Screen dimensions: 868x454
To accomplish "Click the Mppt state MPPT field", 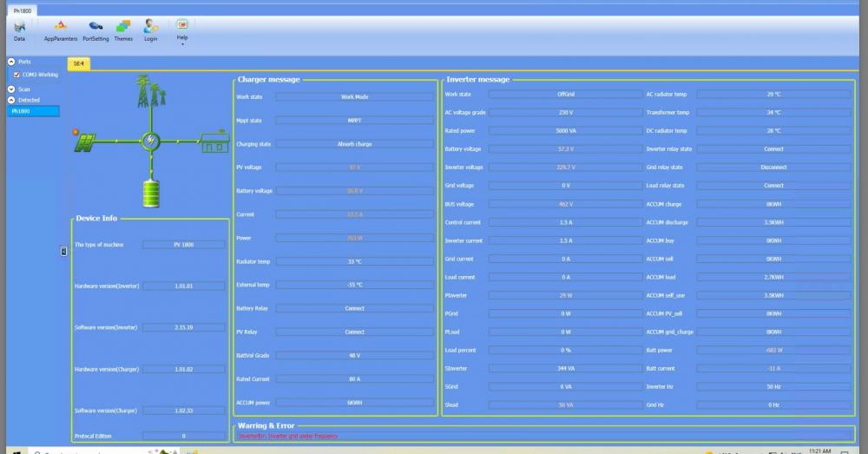I will point(354,120).
